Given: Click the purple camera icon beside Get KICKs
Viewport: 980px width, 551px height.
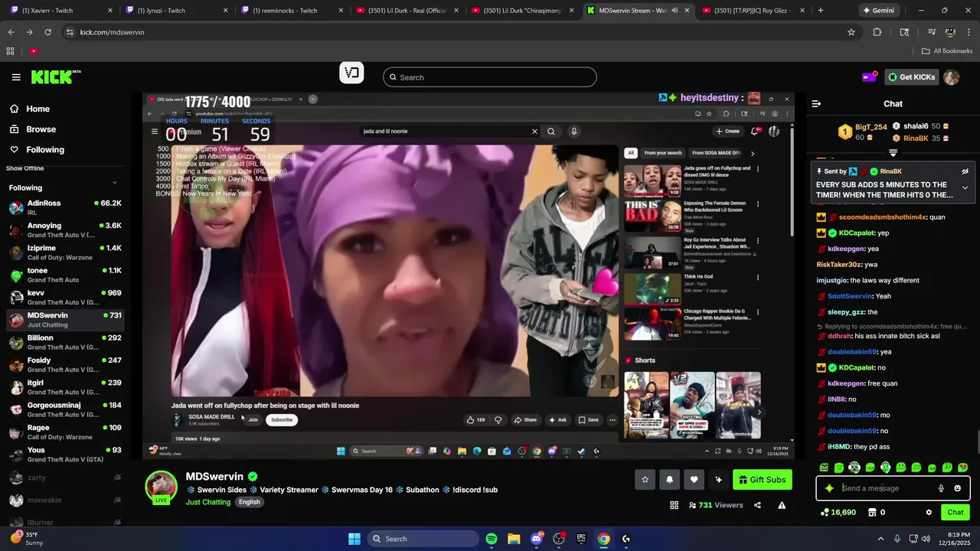Looking at the screenshot, I should 869,77.
